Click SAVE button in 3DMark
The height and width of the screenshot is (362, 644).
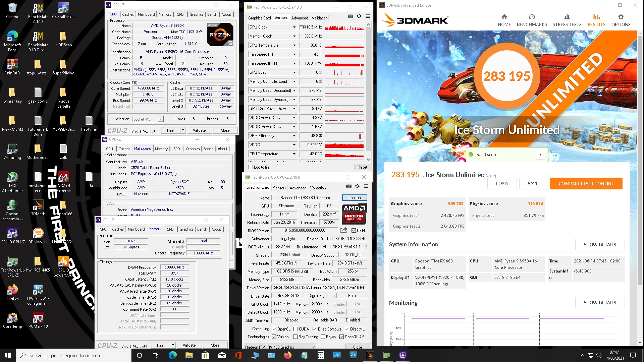click(533, 184)
